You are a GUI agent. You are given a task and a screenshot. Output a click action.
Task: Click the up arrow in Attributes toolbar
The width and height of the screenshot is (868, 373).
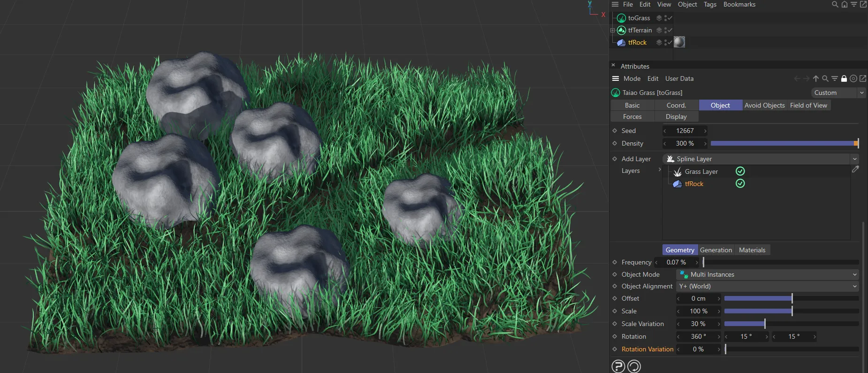(816, 78)
